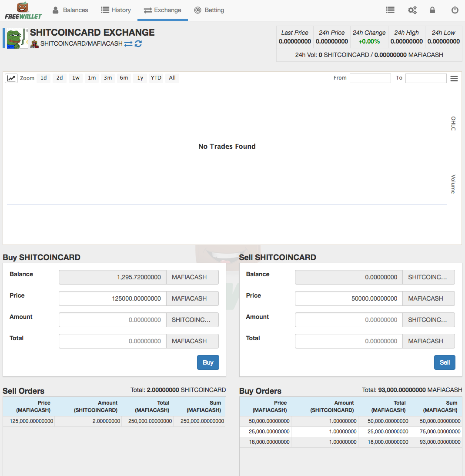Click the chart From date field

370,78
